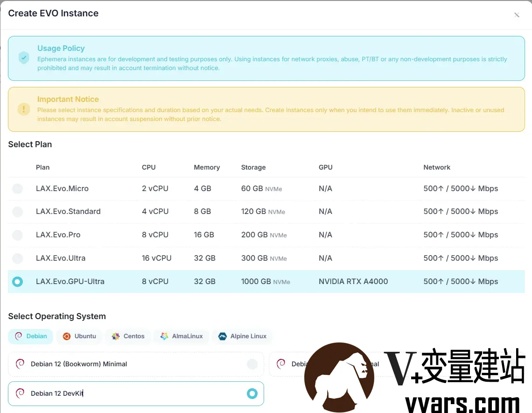This screenshot has height=413, width=532.
Task: Click the 16 GB memory cell
Action: 204,235
